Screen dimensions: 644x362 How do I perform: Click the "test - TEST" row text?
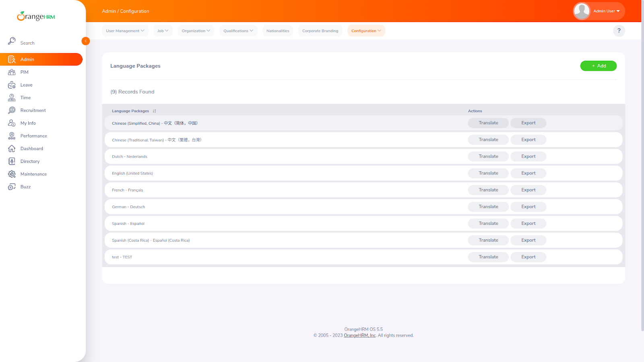click(122, 257)
